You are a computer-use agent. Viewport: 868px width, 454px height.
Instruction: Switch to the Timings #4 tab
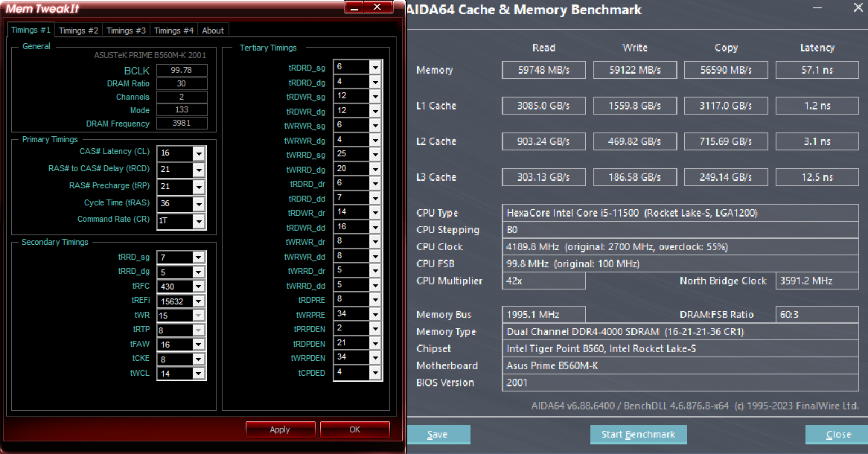tap(173, 31)
